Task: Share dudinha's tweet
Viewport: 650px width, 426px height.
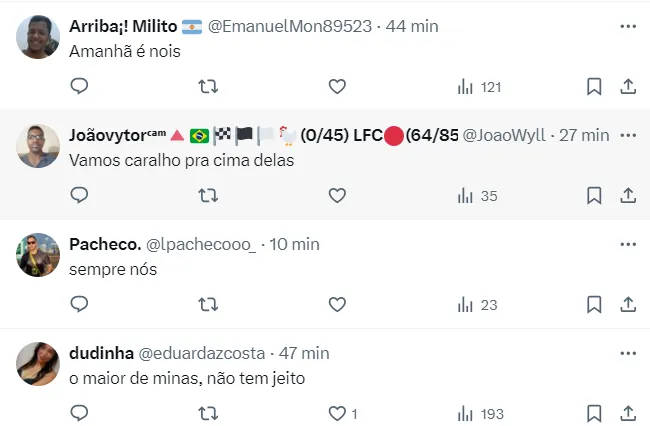Action: pos(628,413)
